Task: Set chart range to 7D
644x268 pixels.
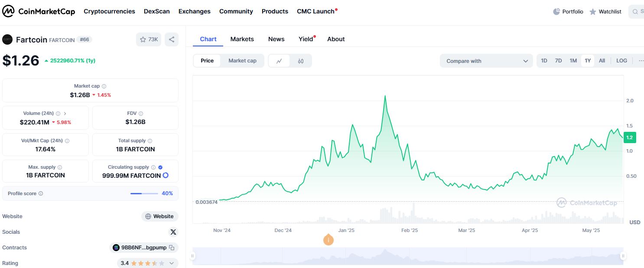Action: point(559,61)
